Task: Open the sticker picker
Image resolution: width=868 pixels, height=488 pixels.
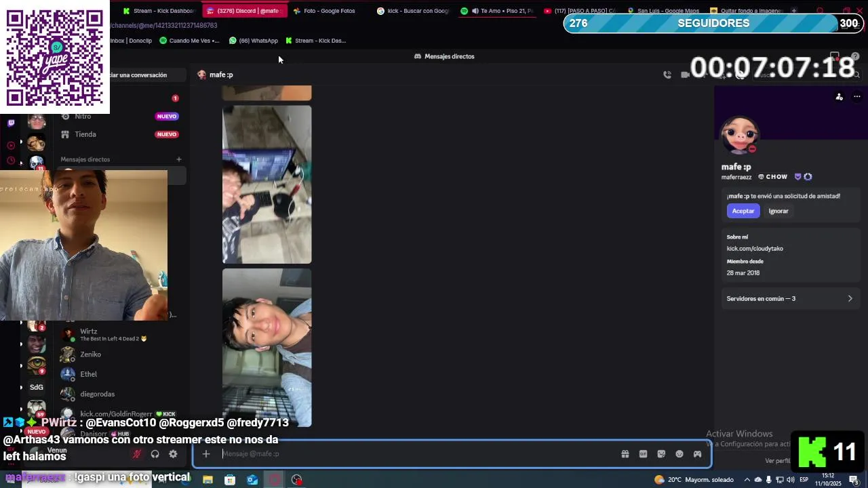Action: [661, 454]
